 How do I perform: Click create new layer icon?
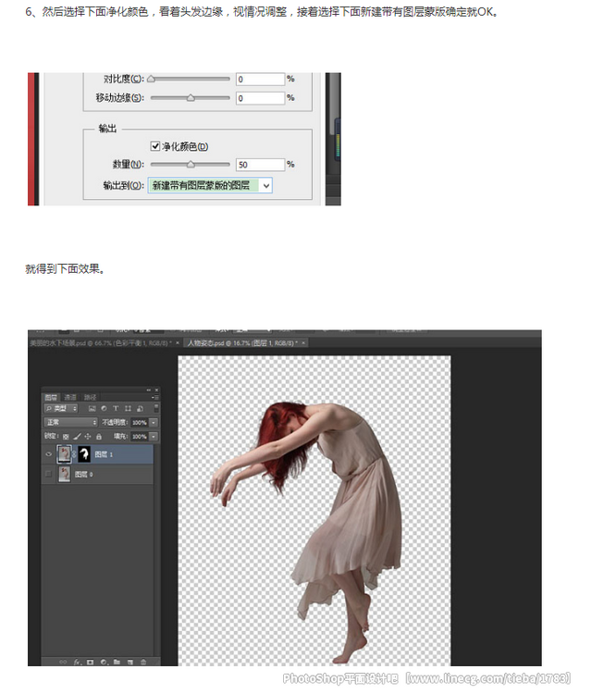click(x=130, y=663)
